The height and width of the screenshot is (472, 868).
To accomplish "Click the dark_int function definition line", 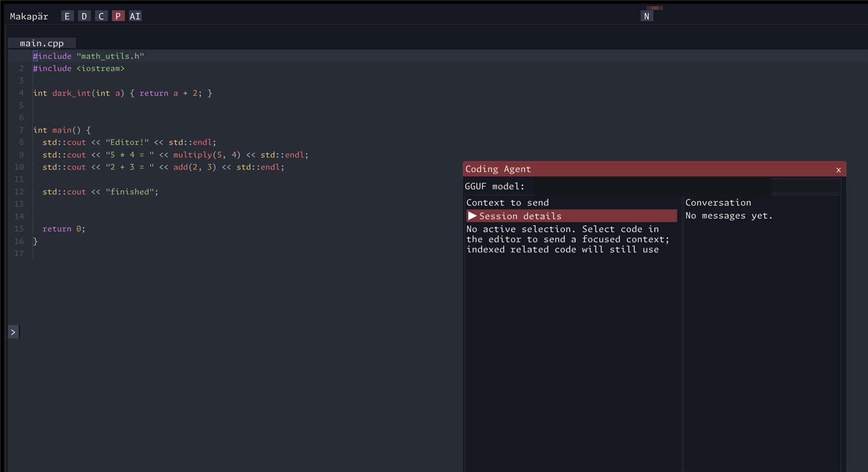I will [x=123, y=93].
